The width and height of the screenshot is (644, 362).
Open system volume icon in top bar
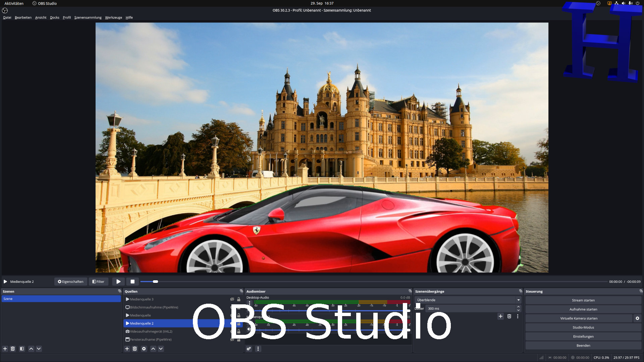[x=624, y=3]
